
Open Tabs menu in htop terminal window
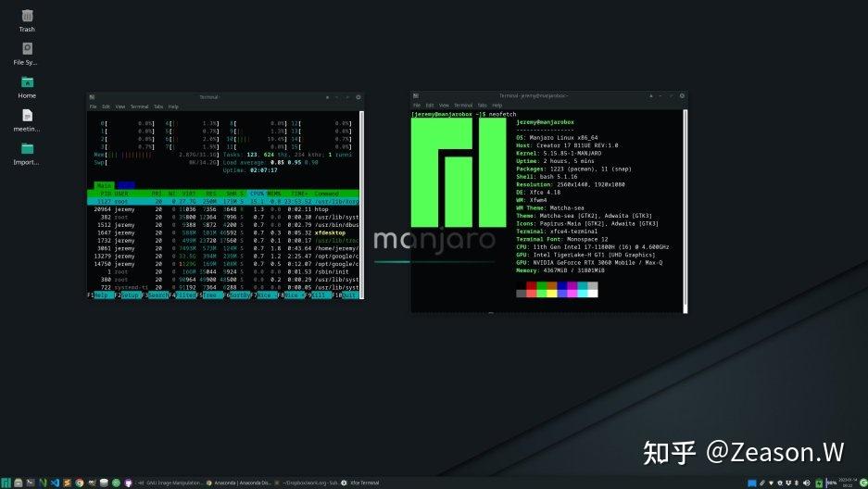click(x=158, y=107)
